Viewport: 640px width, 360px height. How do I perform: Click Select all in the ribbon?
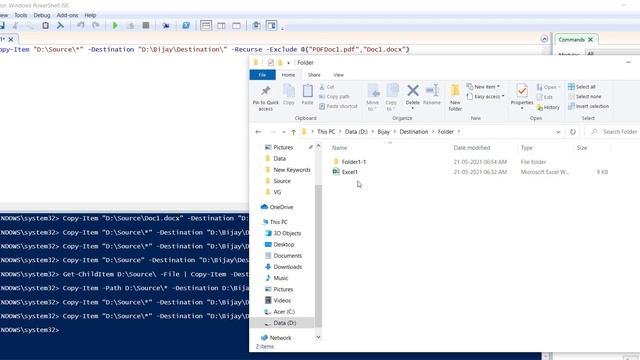point(582,87)
